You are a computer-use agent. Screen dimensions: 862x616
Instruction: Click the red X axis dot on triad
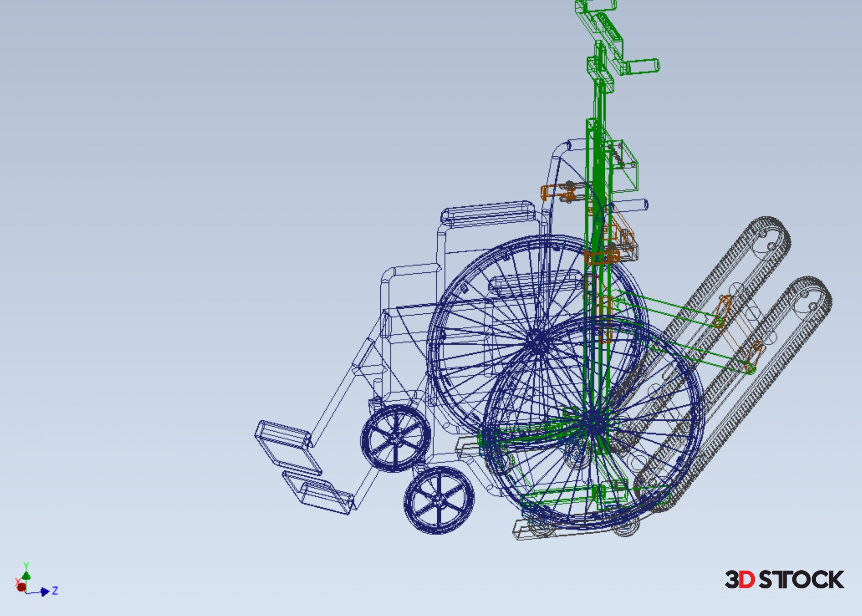[21, 587]
